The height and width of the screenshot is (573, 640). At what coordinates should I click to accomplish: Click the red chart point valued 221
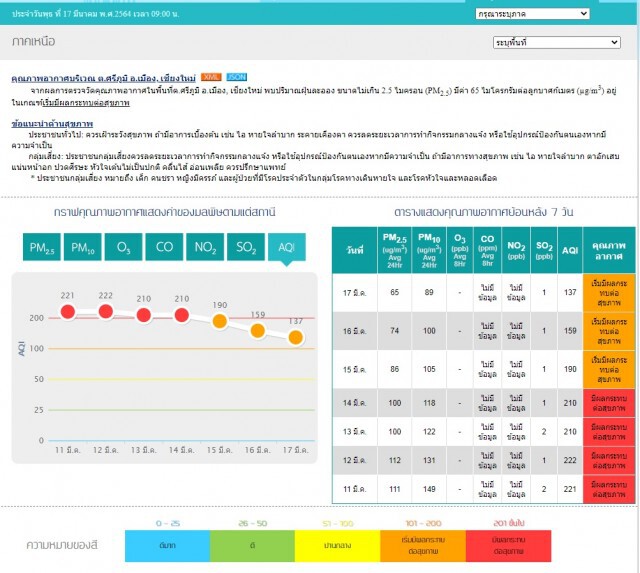tap(68, 312)
